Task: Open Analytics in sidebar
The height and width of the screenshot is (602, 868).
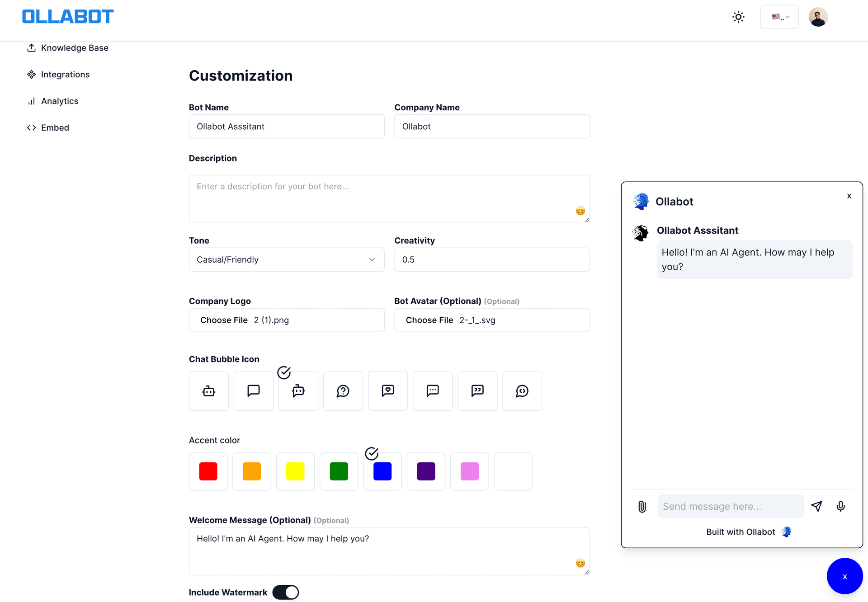Action: coord(53,101)
